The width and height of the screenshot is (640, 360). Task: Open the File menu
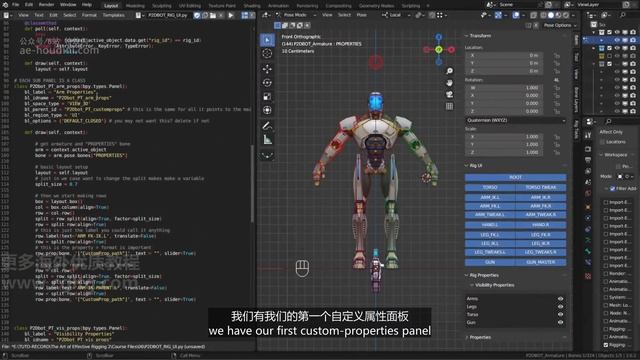pos(16,5)
